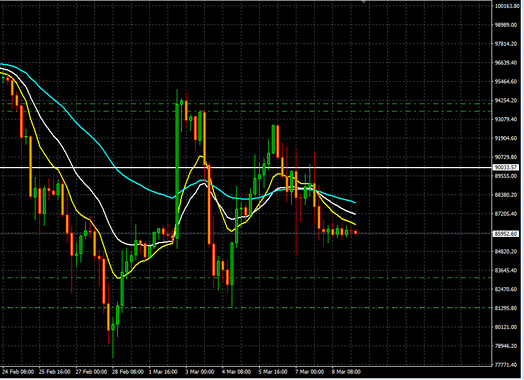Click price axis label 81295.80
The width and height of the screenshot is (524, 380).
tap(506, 308)
